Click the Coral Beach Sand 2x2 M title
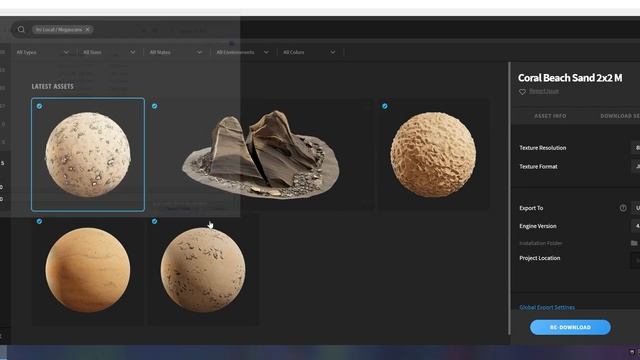Screen dimensions: 640x360 (570, 78)
